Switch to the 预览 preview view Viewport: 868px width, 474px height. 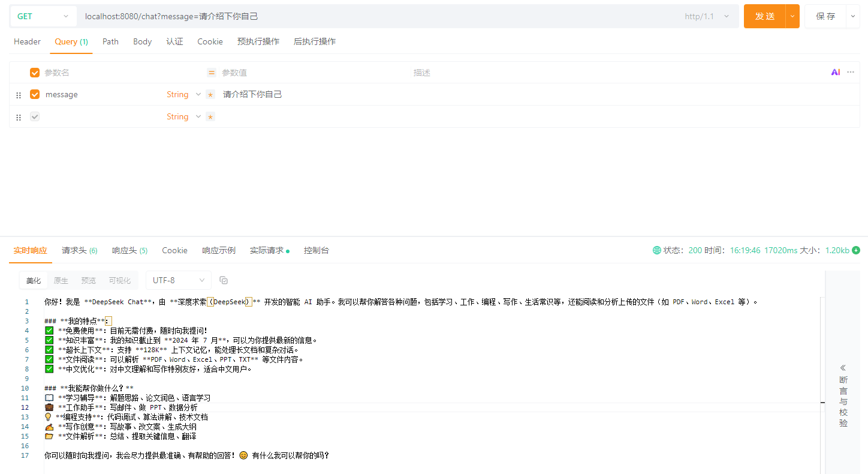89,280
